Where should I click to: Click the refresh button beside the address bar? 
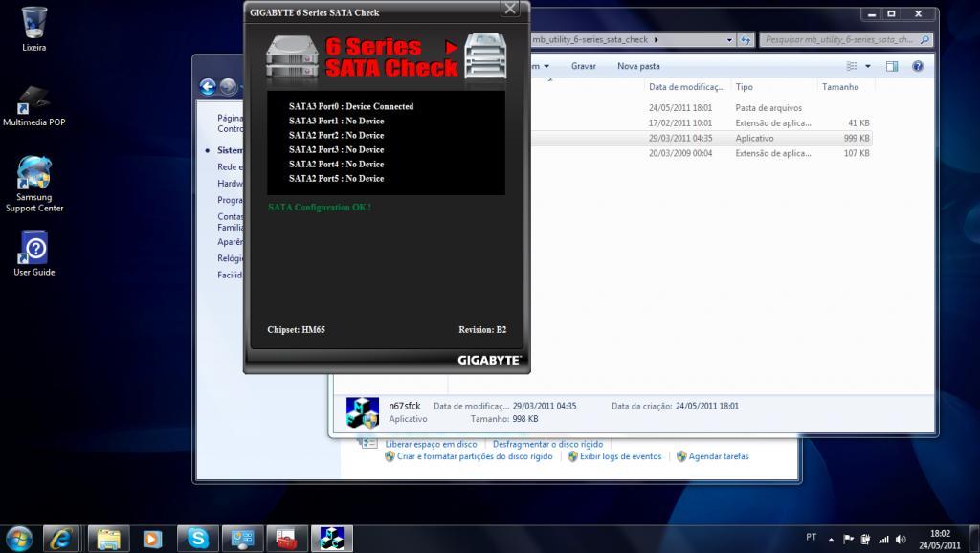pyautogui.click(x=745, y=40)
